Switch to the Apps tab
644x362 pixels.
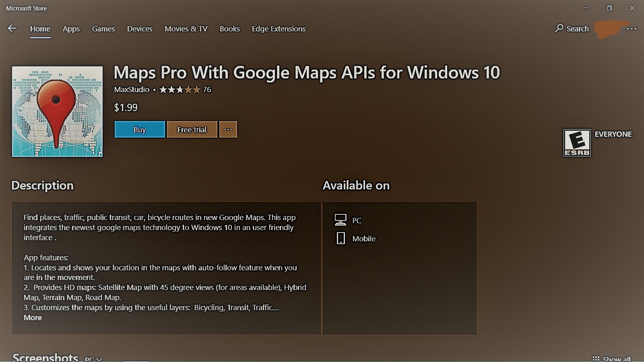pos(71,29)
